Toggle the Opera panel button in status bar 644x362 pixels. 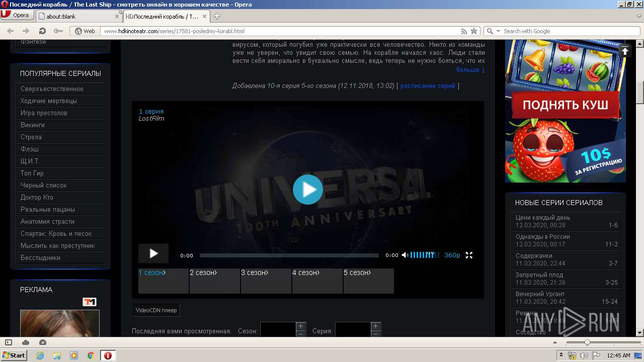click(x=9, y=342)
